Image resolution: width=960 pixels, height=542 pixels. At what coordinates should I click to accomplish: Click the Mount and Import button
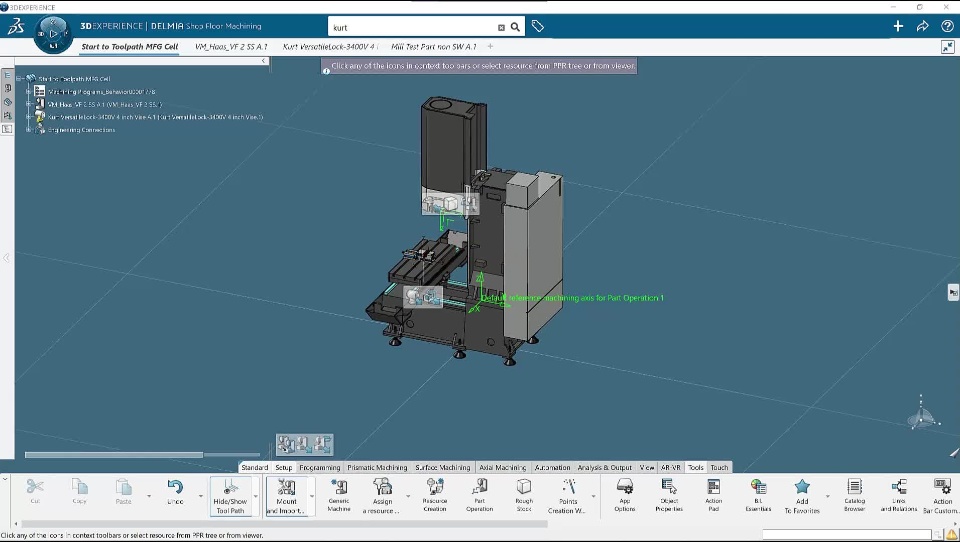[287, 494]
